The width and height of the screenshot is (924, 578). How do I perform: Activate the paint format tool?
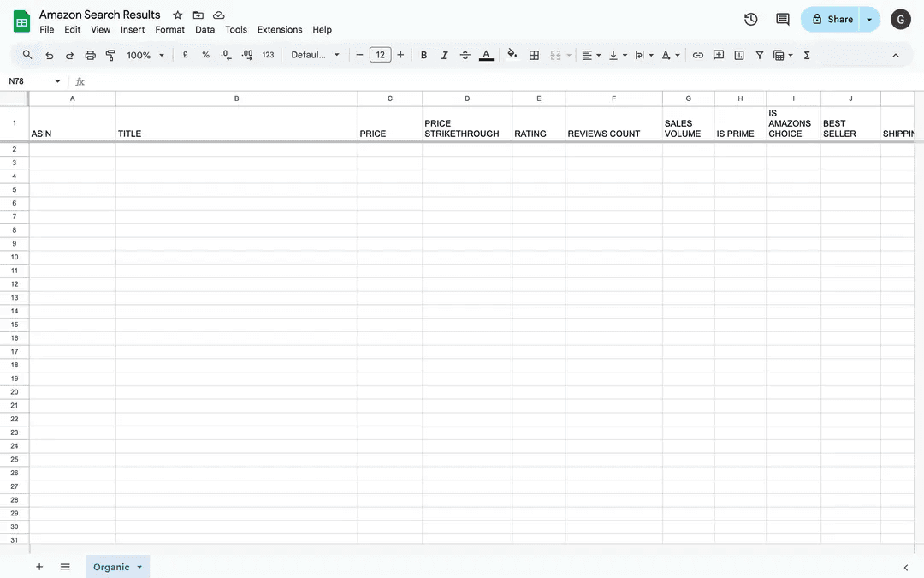pyautogui.click(x=110, y=55)
